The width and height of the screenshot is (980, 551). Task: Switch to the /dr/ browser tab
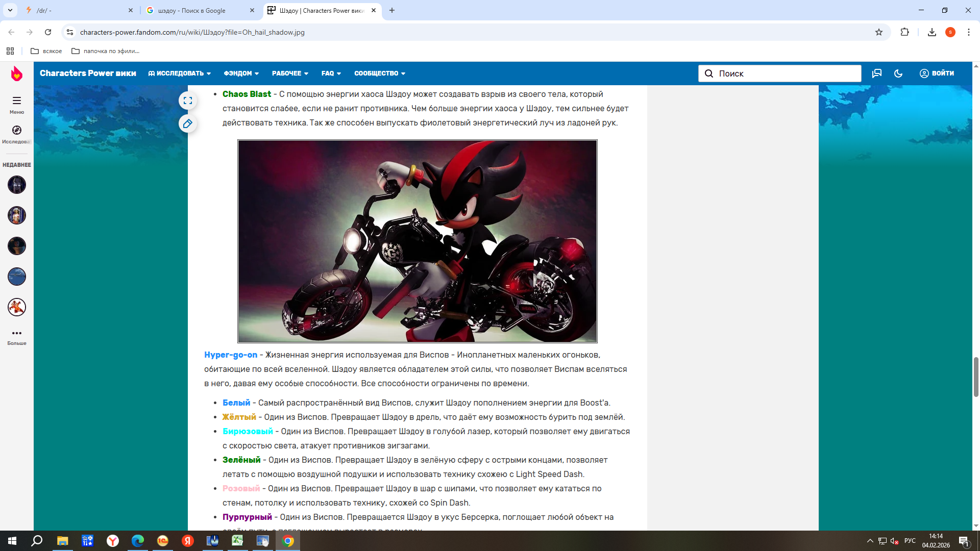pyautogui.click(x=77, y=10)
